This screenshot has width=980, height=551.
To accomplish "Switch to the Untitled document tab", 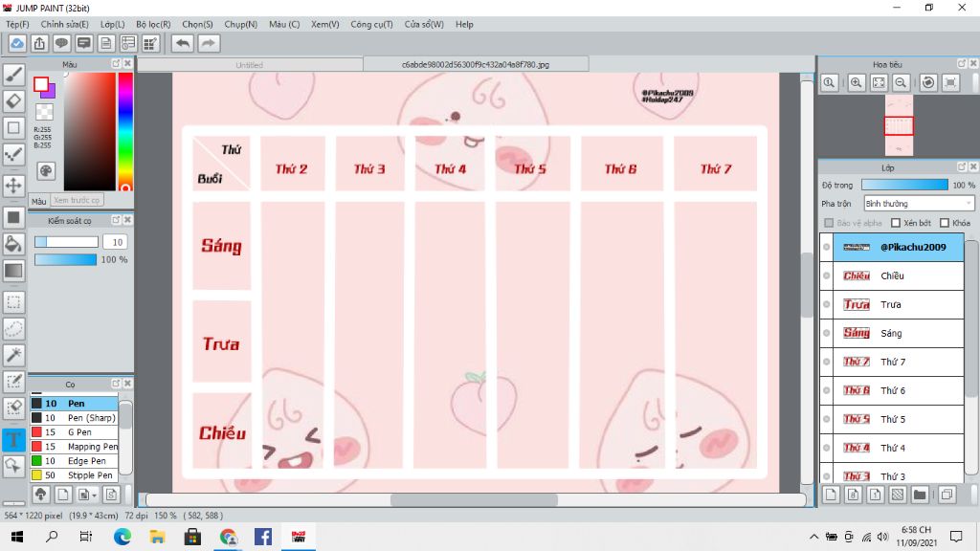I will click(250, 64).
